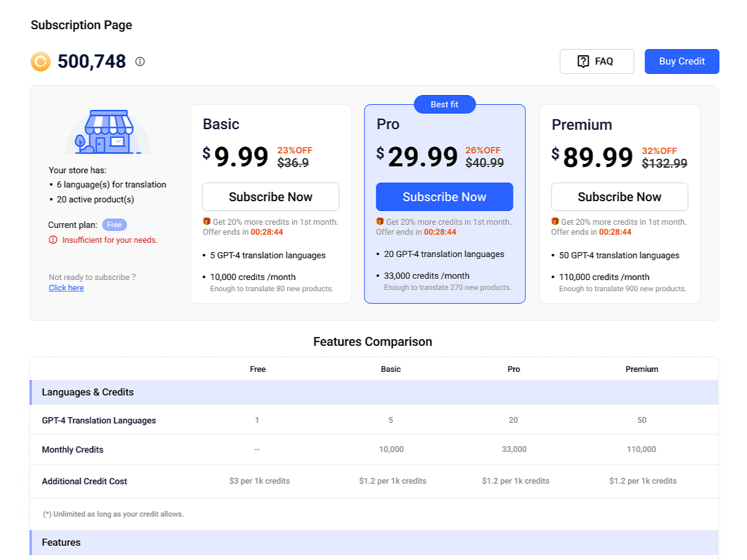The height and width of the screenshot is (560, 747).
Task: Click the gift icon under Basic plan
Action: 207,221
